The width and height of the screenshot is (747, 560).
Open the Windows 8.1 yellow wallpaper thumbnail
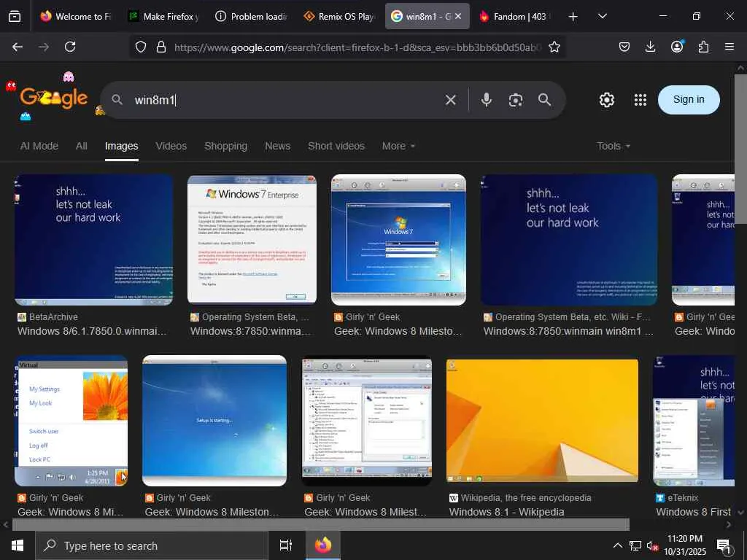tap(542, 421)
